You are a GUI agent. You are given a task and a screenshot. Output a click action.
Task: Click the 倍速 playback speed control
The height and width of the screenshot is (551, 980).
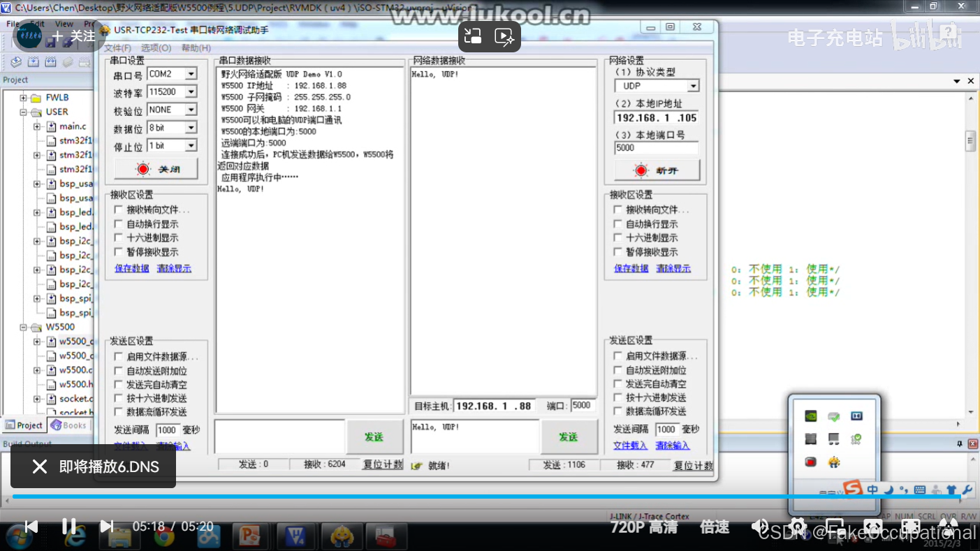[x=714, y=527]
